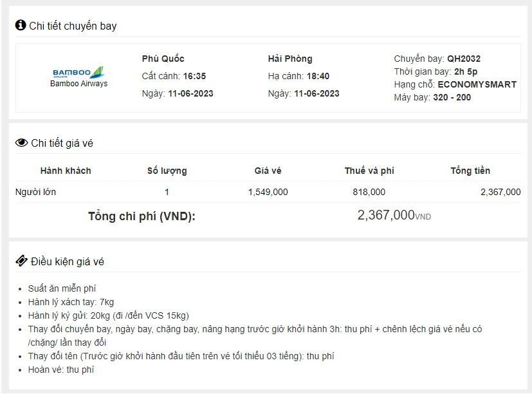Click the Hoàn vé: thu phí condition

click(61, 370)
